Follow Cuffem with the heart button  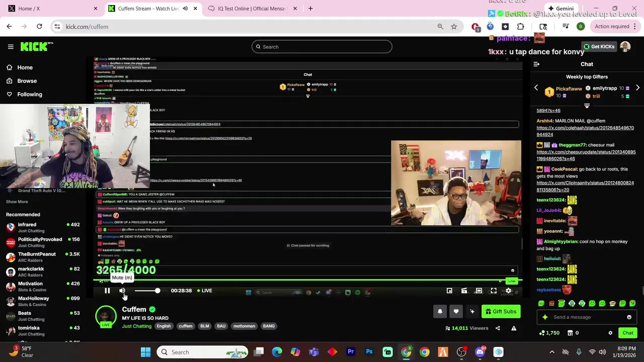pyautogui.click(x=456, y=312)
